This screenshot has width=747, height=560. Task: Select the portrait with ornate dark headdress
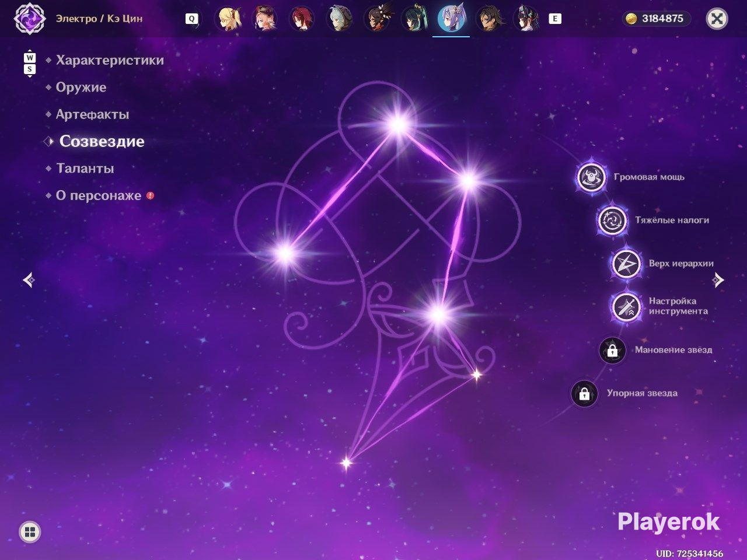coord(526,19)
